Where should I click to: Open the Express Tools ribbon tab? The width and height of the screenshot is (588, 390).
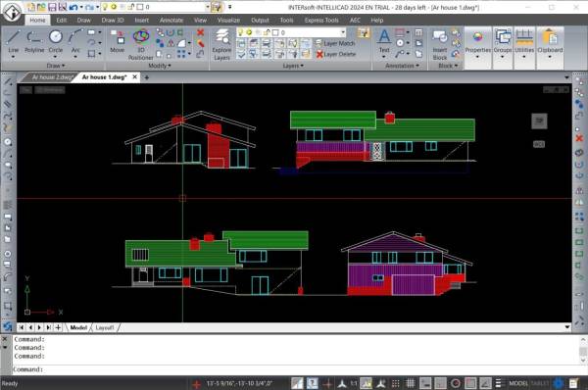tap(321, 21)
